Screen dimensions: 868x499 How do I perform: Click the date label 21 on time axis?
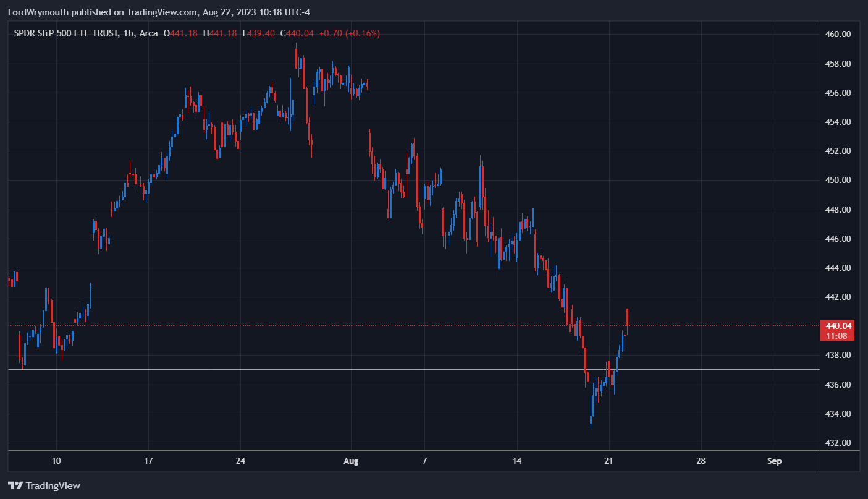(609, 461)
